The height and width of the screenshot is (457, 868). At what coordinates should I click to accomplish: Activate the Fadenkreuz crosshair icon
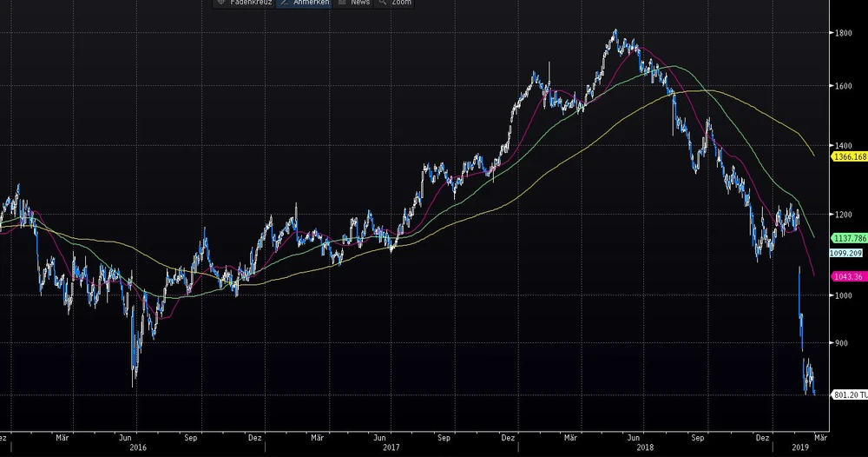pos(220,3)
